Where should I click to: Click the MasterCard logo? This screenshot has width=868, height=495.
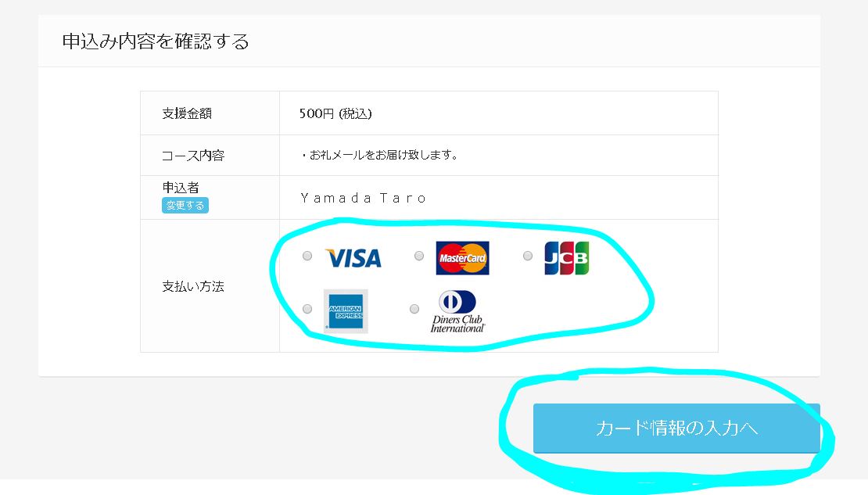coord(462,257)
